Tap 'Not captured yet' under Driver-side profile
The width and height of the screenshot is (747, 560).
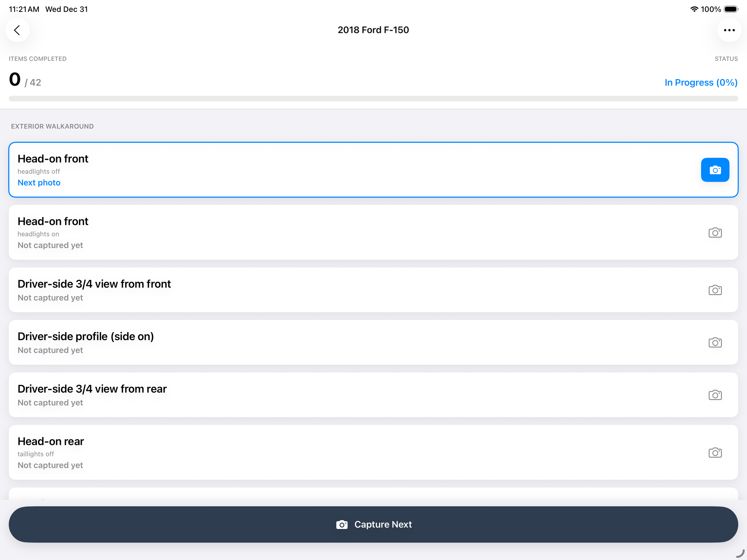pos(50,350)
